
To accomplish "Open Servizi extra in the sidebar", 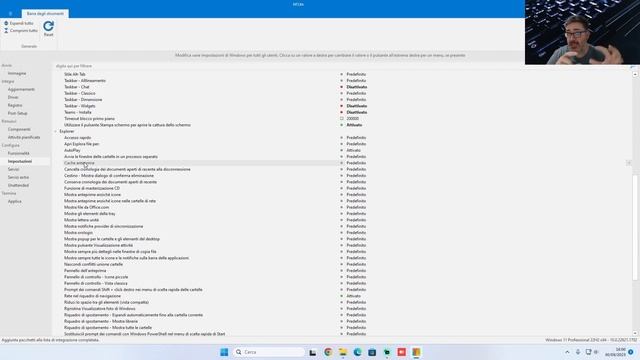I will [x=18, y=177].
